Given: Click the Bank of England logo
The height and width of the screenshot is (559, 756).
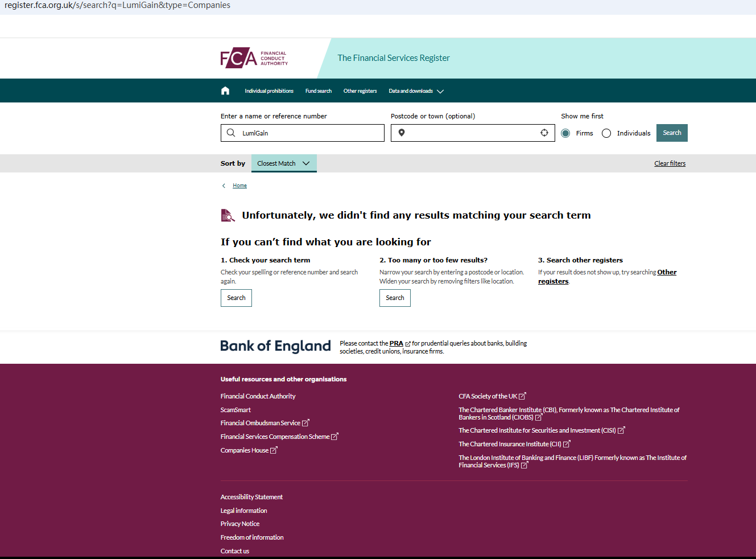Looking at the screenshot, I should 275,346.
